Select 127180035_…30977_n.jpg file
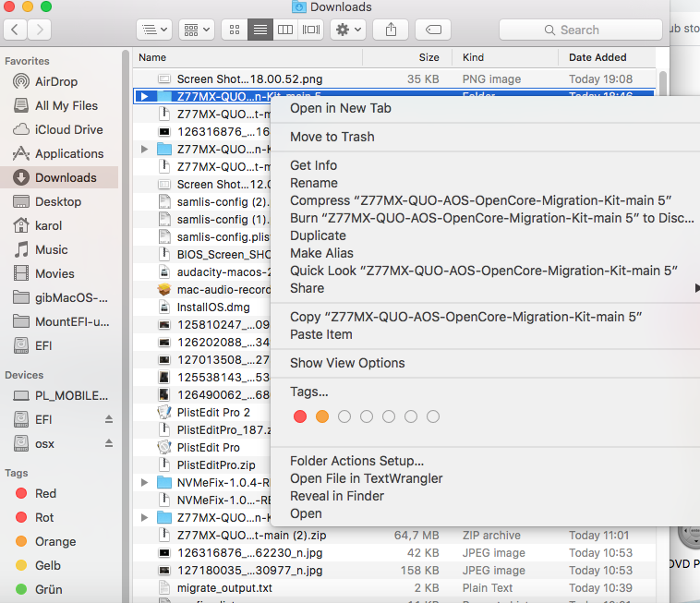Screen dimensions: 700x603 point(394,571)
